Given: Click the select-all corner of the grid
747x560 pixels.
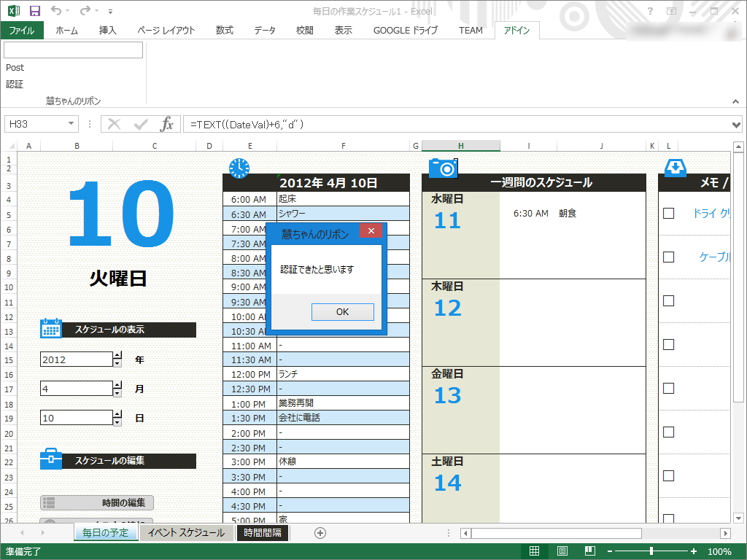Looking at the screenshot, I should click(x=11, y=146).
